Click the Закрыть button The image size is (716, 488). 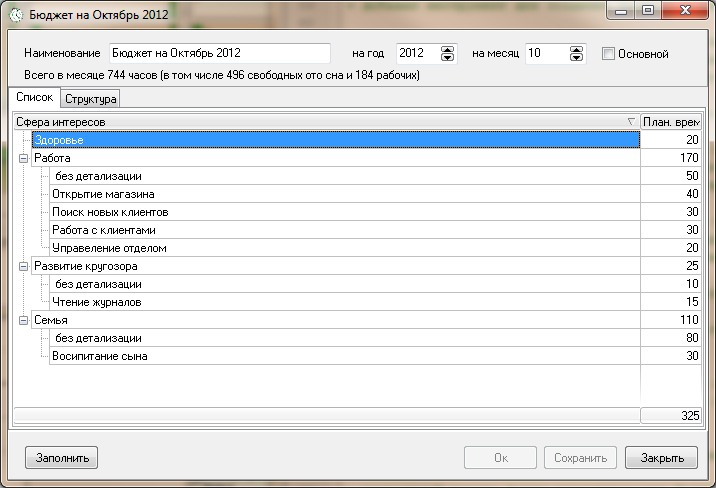pos(661,458)
